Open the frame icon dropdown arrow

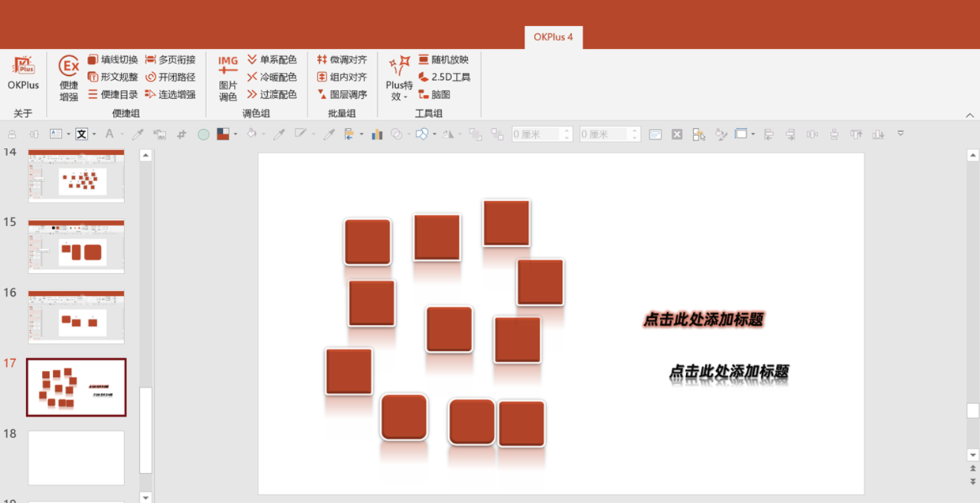pos(753,134)
